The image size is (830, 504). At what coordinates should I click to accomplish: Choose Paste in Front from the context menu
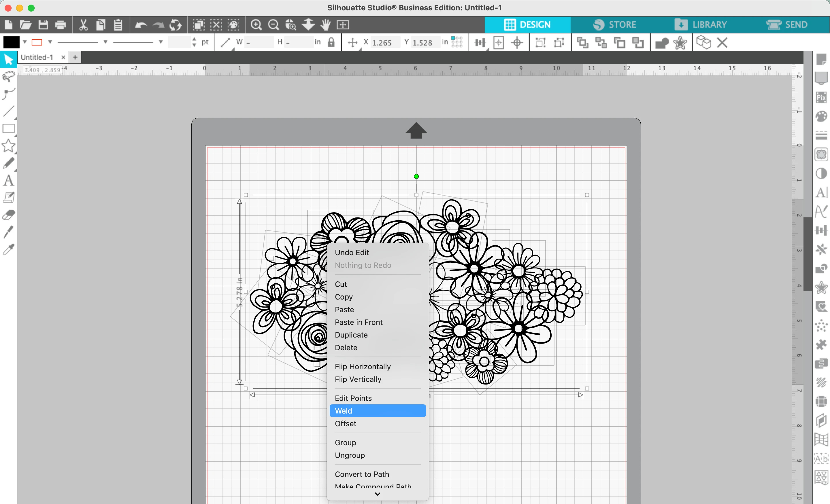click(377, 322)
